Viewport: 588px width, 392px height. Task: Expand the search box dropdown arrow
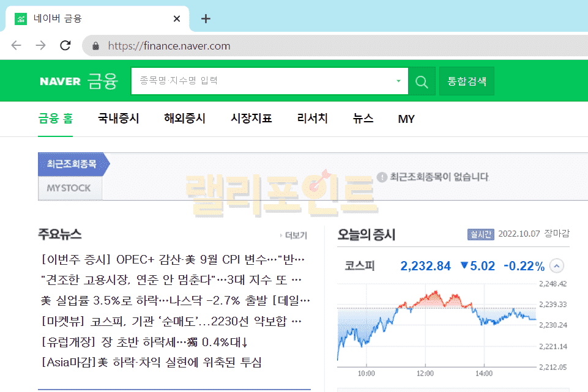[x=398, y=81]
